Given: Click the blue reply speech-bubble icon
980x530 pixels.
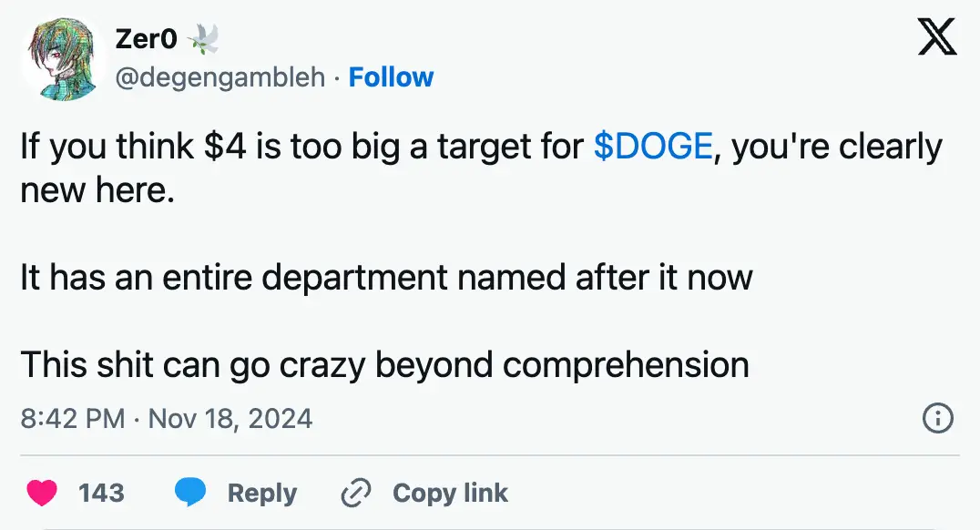Looking at the screenshot, I should [192, 493].
